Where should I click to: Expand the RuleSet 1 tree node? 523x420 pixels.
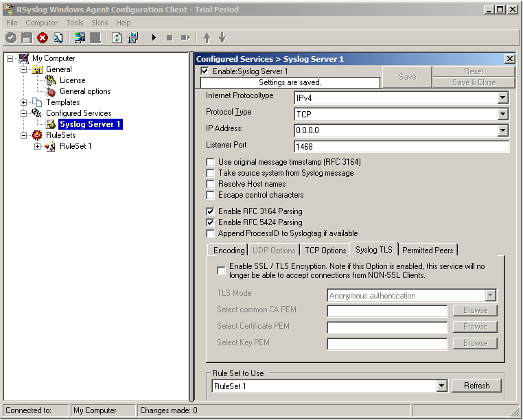pos(37,146)
